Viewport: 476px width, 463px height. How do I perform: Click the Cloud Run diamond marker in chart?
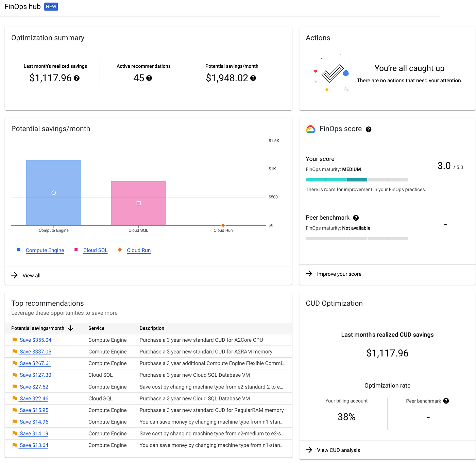tap(223, 225)
